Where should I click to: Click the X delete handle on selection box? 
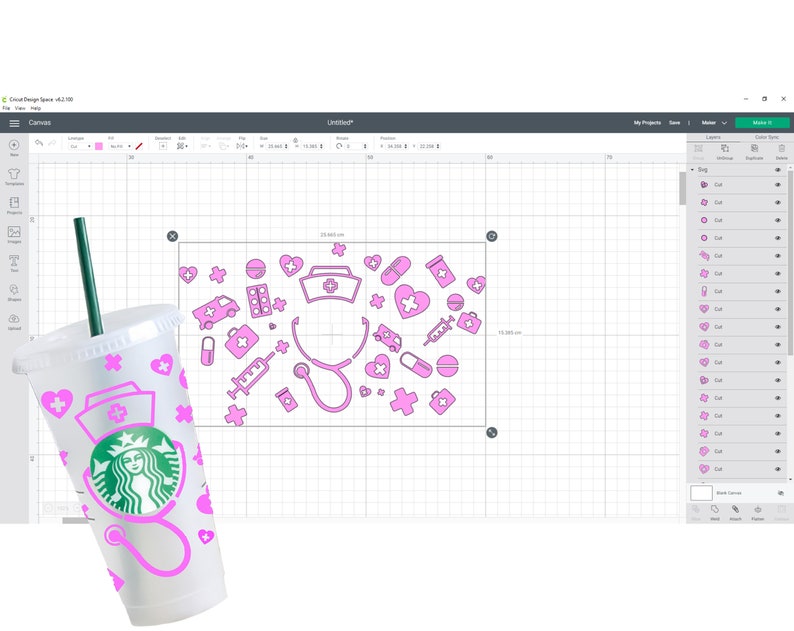[173, 236]
